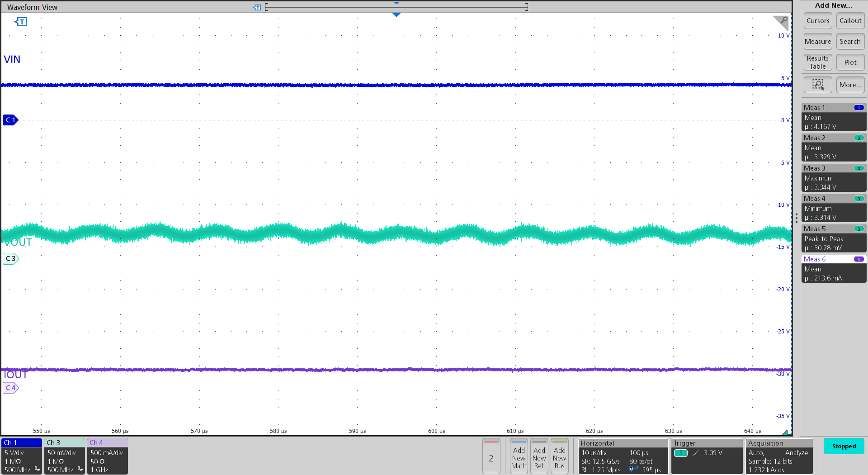Viewport: 868px width, 475px height.
Task: Add a Callout annotation
Action: click(850, 21)
